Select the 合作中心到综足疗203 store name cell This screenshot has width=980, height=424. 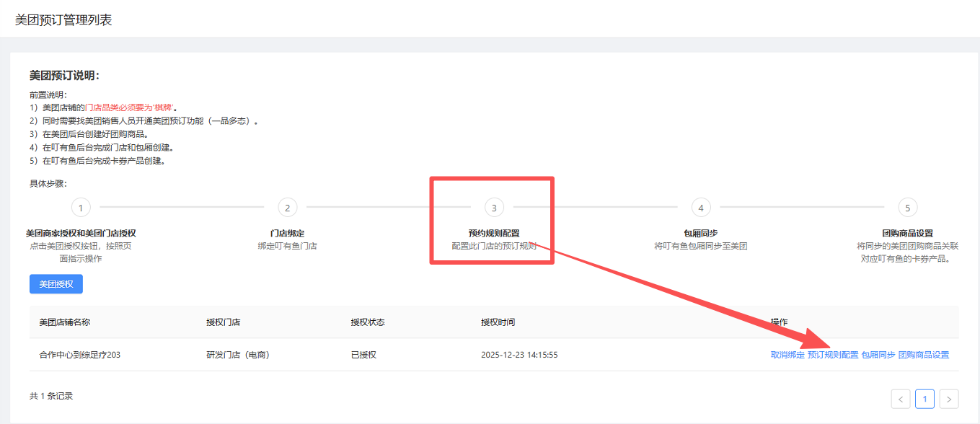[x=79, y=355]
